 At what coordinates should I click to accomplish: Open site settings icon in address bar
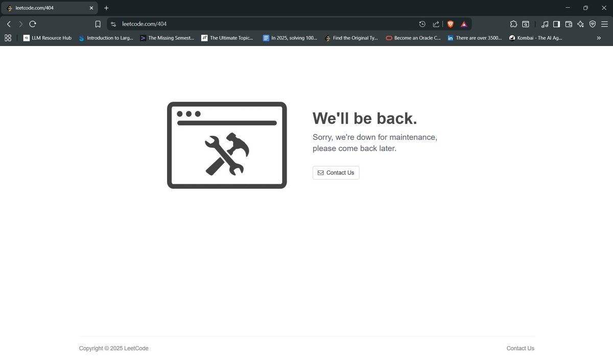[x=113, y=24]
